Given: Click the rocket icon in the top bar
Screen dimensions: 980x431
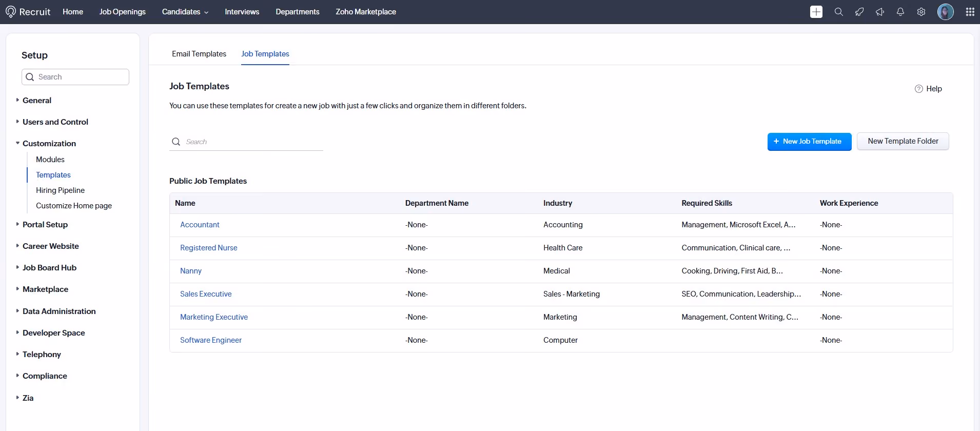Looking at the screenshot, I should [859, 12].
